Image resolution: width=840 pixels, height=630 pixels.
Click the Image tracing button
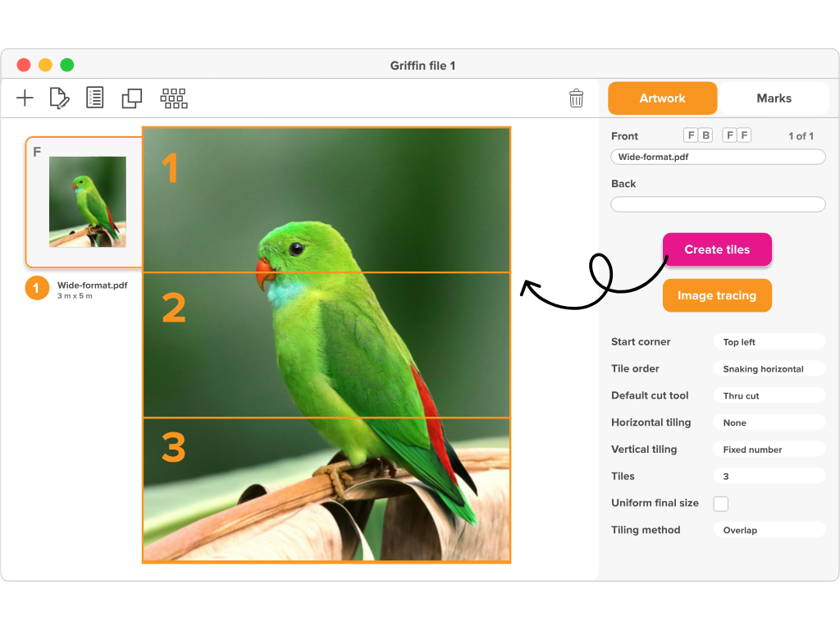(717, 295)
